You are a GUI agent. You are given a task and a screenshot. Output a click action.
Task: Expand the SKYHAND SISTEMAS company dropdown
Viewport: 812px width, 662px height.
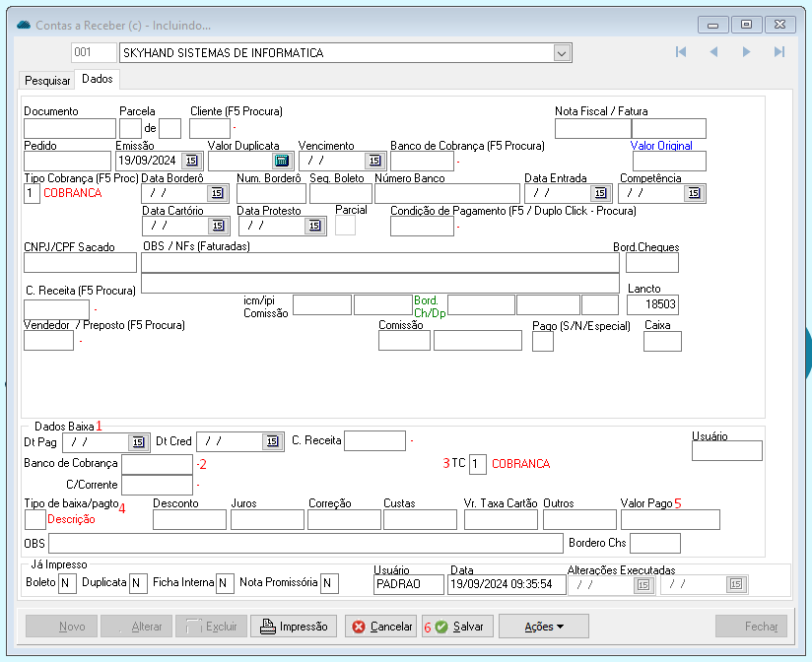coord(562,53)
